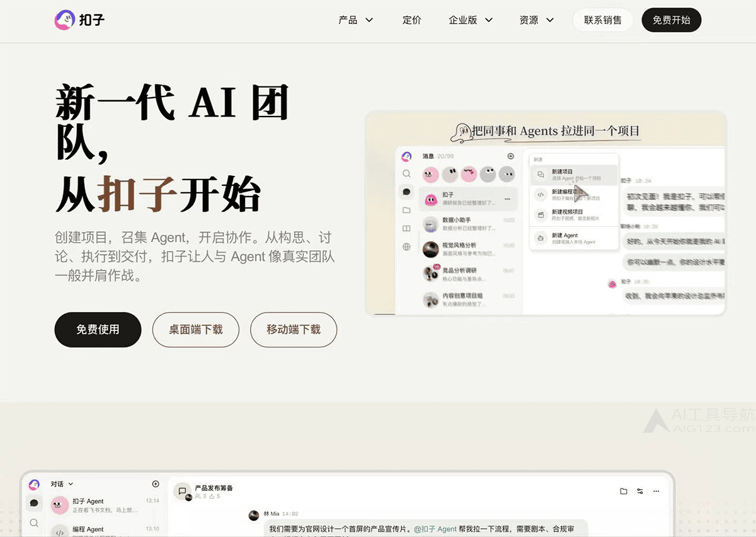The image size is (756, 537).
Task: Click the chat bubble icon in hero sidebar
Action: pos(406,192)
